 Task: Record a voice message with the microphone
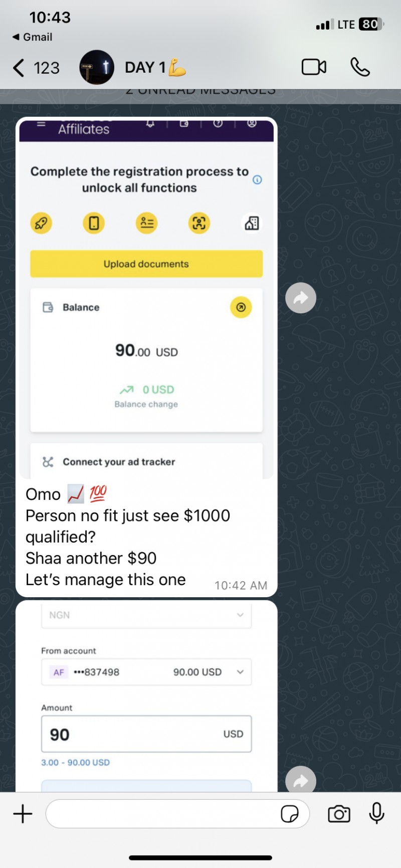point(376,813)
